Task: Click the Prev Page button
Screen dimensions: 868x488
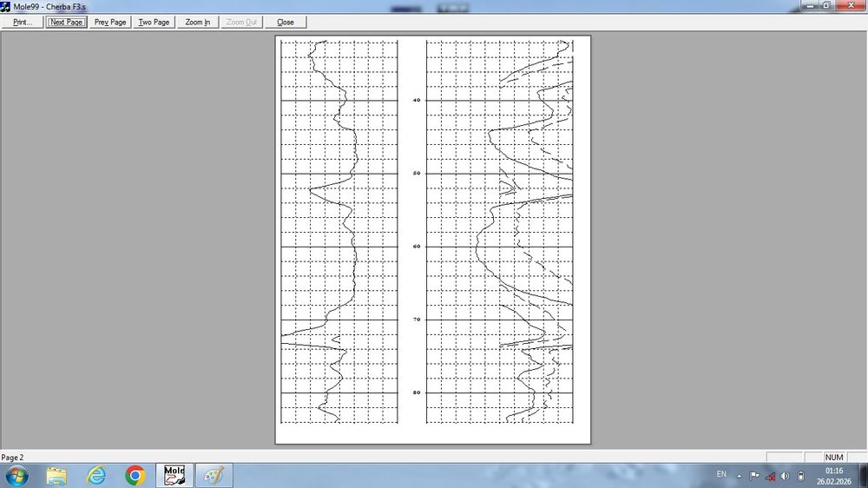Action: (109, 23)
